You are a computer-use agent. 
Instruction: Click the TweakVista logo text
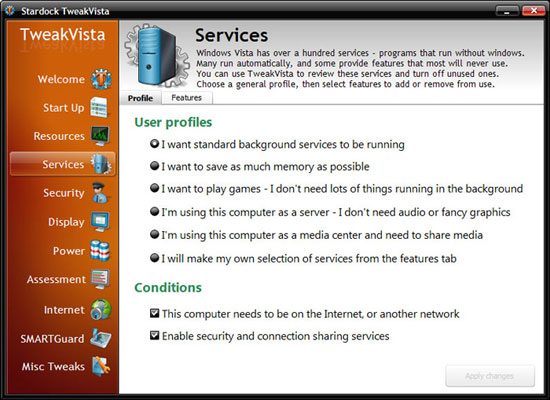tap(62, 34)
